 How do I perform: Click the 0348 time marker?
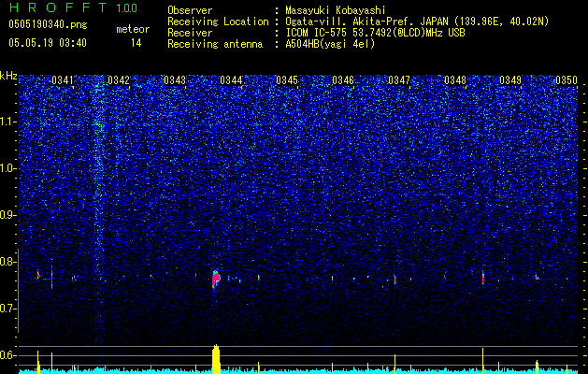point(455,80)
